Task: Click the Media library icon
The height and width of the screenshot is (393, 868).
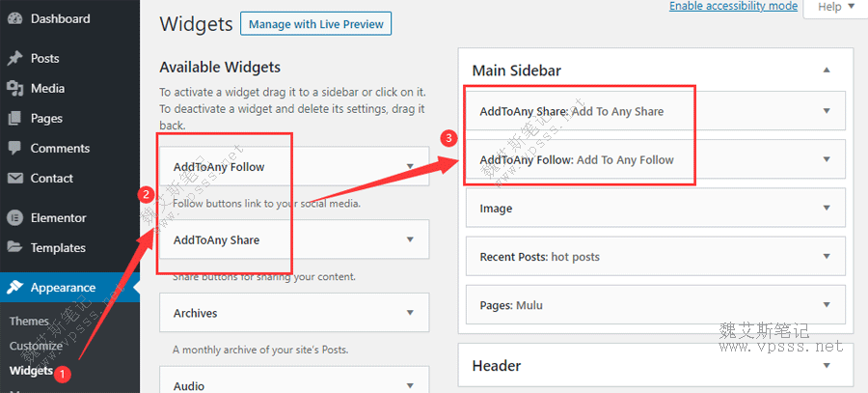Action: pos(14,88)
